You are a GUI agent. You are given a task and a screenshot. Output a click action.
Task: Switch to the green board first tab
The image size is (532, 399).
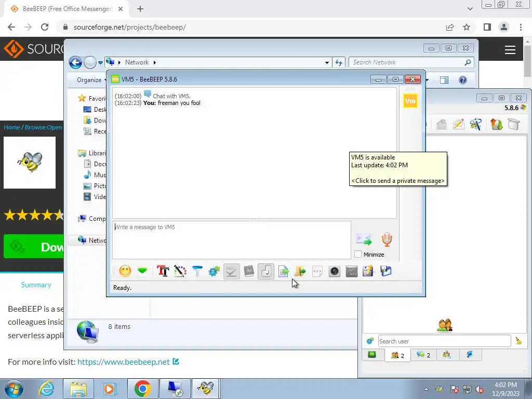[x=372, y=355]
